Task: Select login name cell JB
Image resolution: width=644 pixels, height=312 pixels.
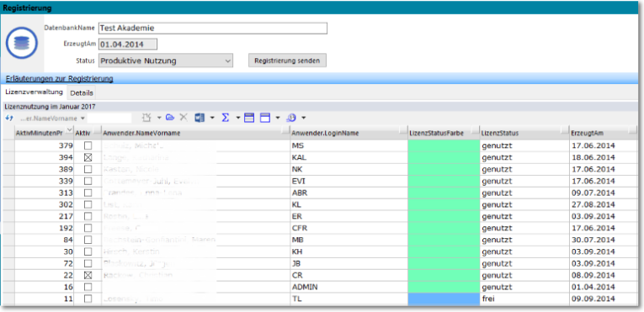Action: [x=349, y=263]
